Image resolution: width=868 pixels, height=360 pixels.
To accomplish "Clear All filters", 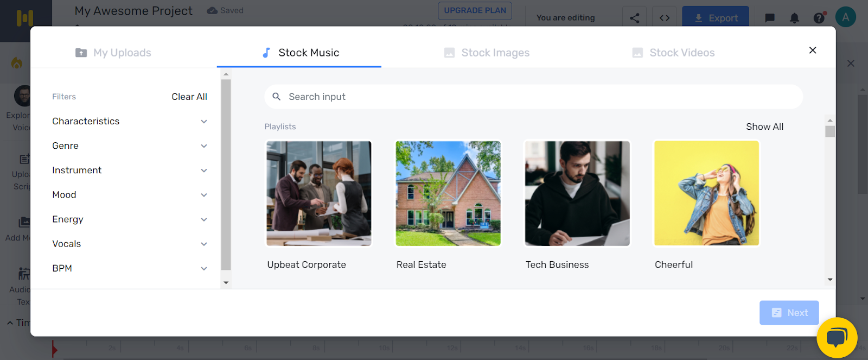I will 189,97.
